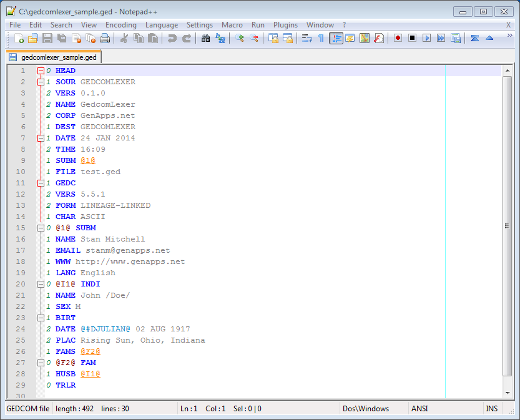
Task: Open the Encoding menu
Action: tap(121, 25)
